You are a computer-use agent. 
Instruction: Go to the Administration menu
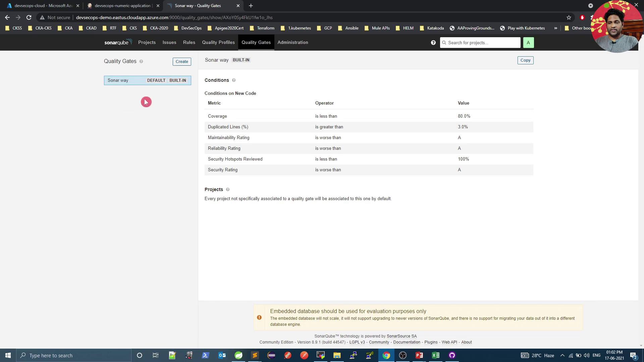292,42
